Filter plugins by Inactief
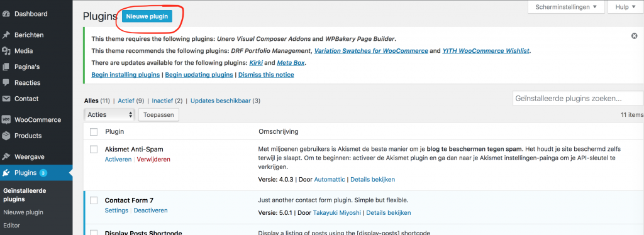Image resolution: width=644 pixels, height=235 pixels. (x=162, y=101)
